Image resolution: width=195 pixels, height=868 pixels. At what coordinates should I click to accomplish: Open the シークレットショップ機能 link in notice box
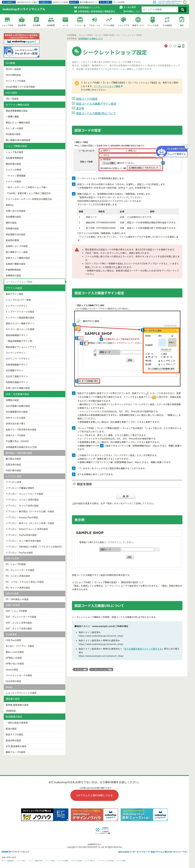coord(107,86)
